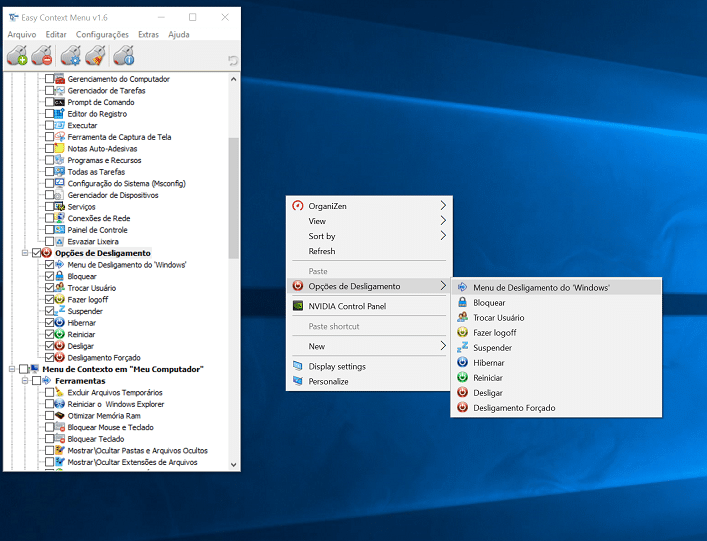The height and width of the screenshot is (541, 707).
Task: Open the Extras menu
Action: (148, 35)
